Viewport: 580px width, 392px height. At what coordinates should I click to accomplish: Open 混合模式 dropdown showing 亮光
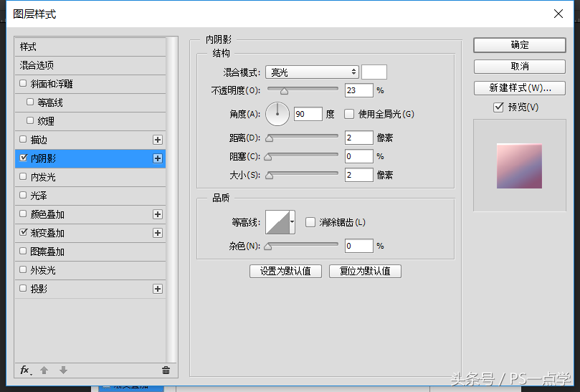pyautogui.click(x=312, y=72)
